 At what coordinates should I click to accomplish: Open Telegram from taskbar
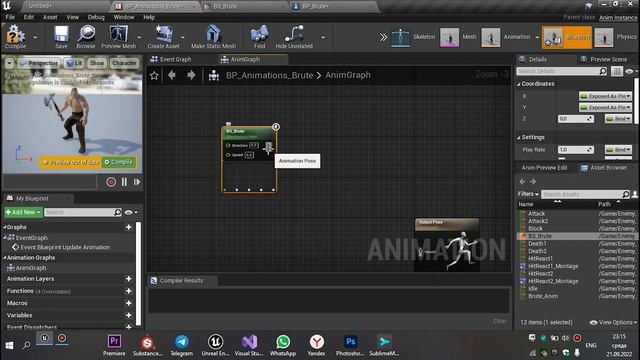[x=182, y=345]
